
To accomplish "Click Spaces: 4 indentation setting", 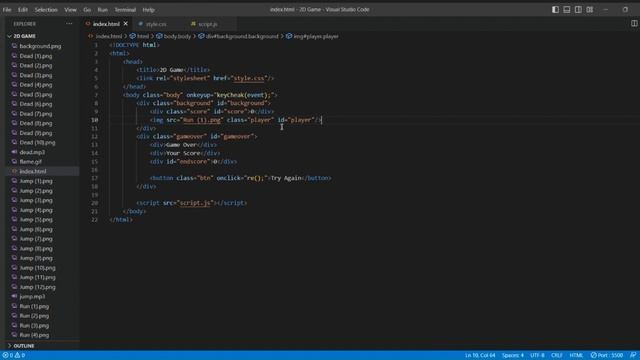I will tap(513, 355).
